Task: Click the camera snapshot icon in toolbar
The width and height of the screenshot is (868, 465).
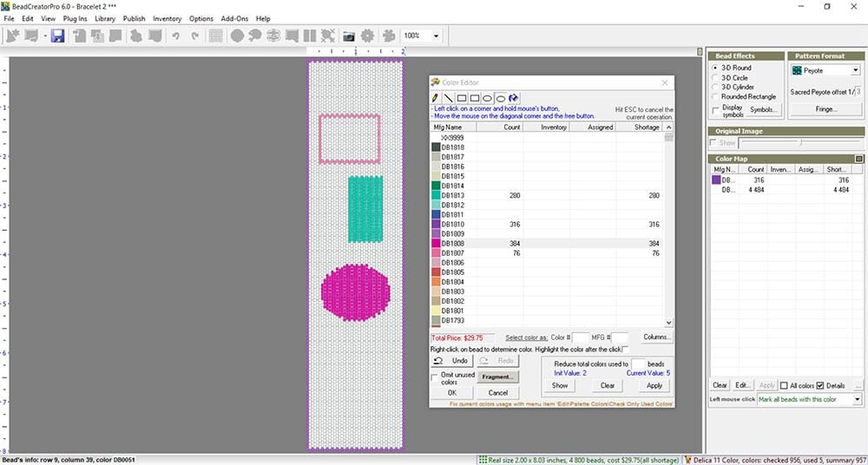Action: [348, 36]
